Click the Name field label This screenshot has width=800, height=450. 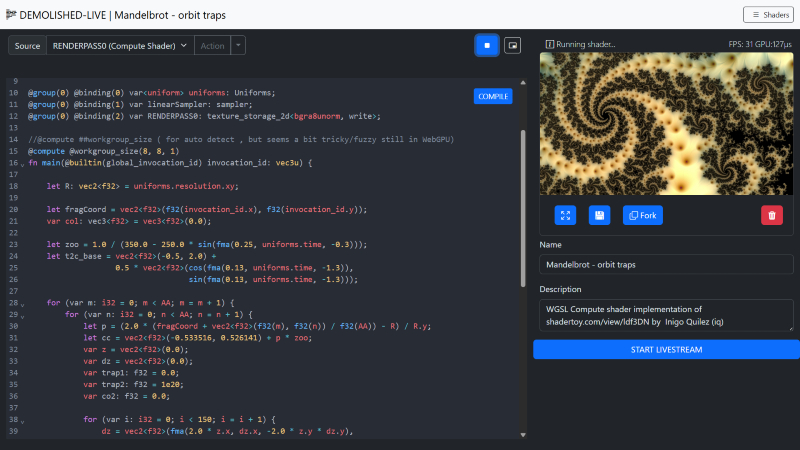551,245
